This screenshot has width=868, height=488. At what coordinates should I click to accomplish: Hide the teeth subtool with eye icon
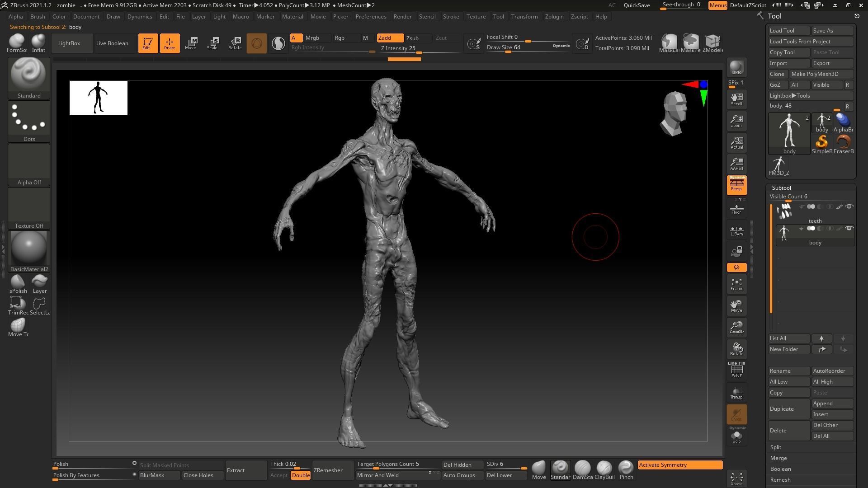click(849, 207)
